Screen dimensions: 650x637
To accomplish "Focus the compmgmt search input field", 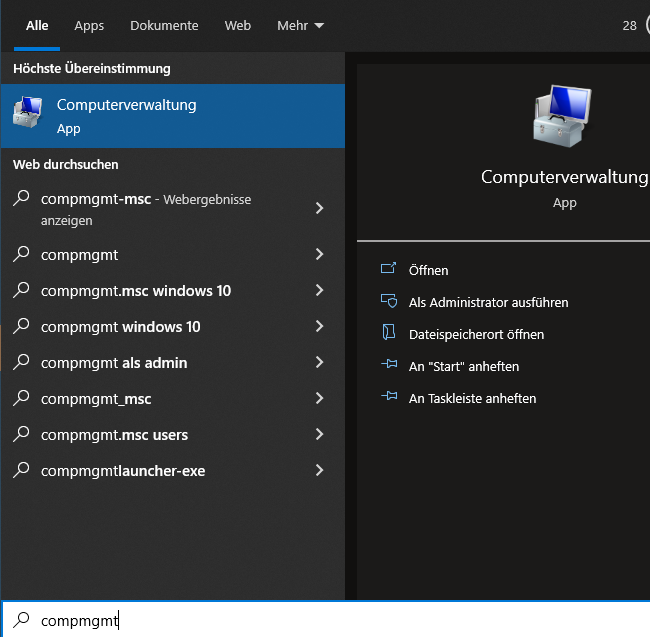I will coord(326,620).
